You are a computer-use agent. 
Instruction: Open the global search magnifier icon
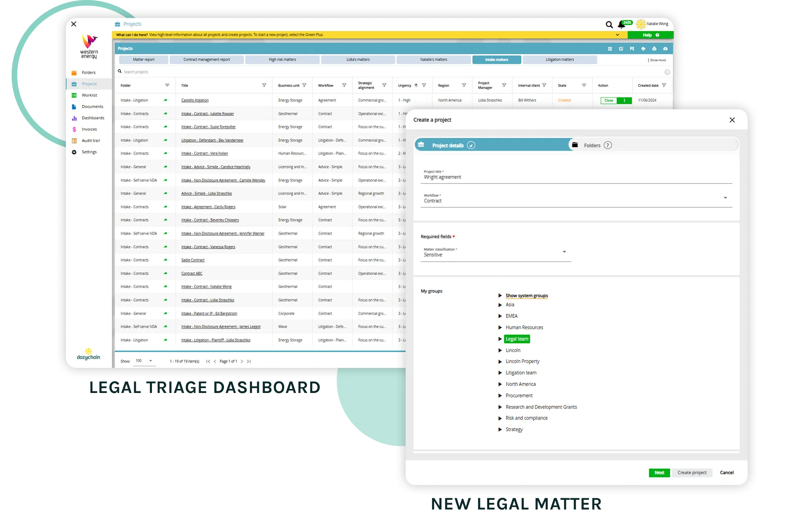609,25
